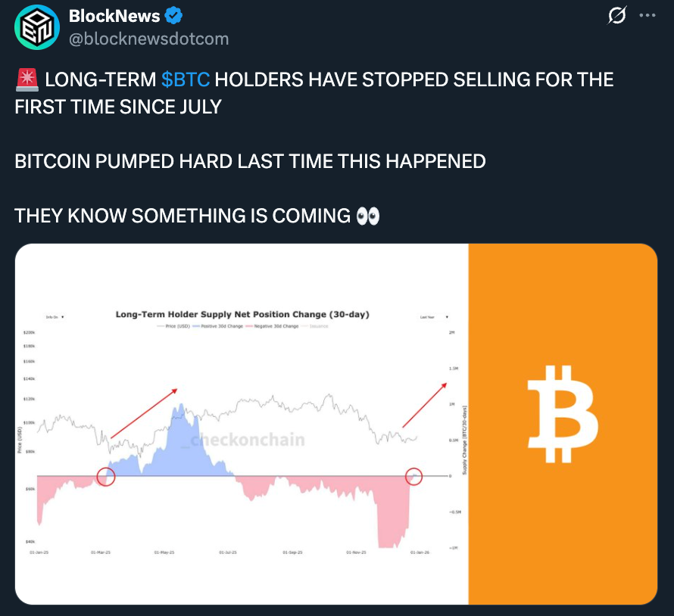This screenshot has width=674, height=616.
Task: Toggle the Price (USD) legend series
Action: click(177, 325)
